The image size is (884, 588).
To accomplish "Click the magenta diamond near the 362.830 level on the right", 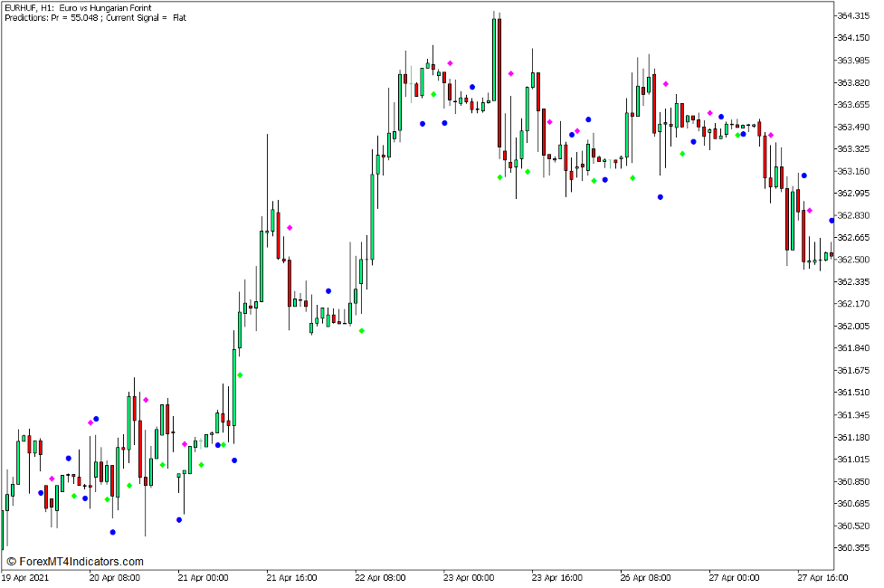I will pos(810,210).
